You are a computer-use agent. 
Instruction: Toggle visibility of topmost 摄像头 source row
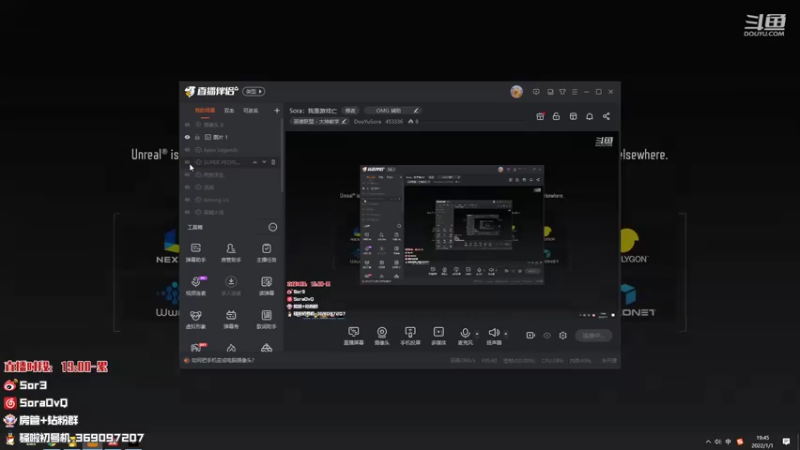tap(187, 124)
